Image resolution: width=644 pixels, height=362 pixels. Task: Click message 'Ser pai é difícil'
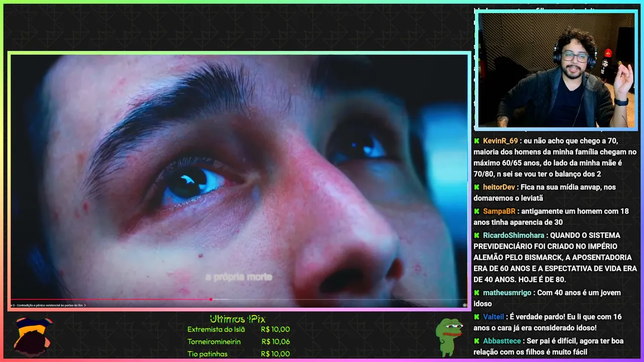pos(549,346)
